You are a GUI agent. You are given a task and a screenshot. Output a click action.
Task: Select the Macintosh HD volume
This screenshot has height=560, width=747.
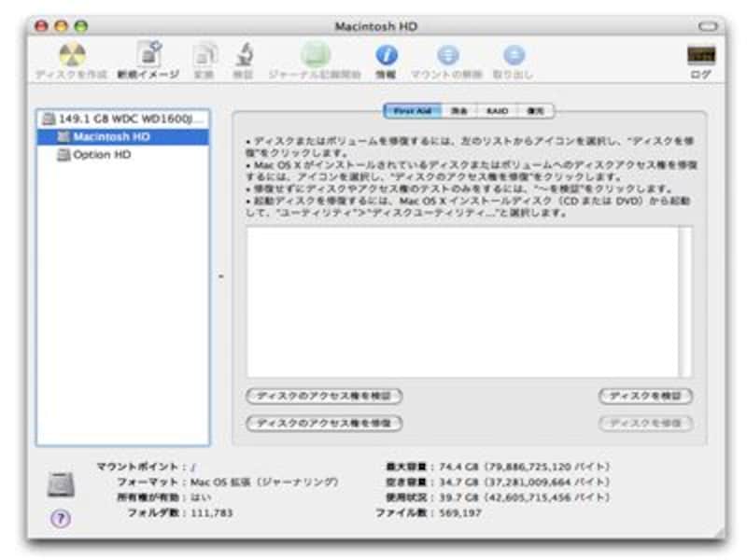tap(123, 136)
